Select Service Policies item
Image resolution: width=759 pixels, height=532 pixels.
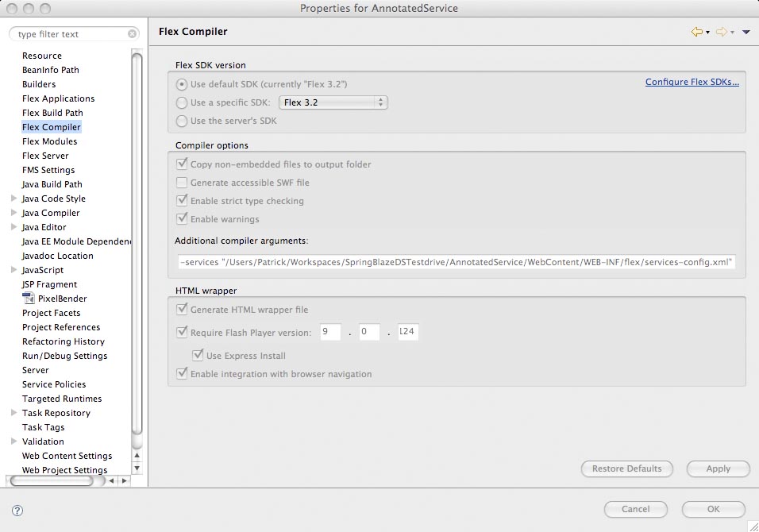[x=54, y=384]
